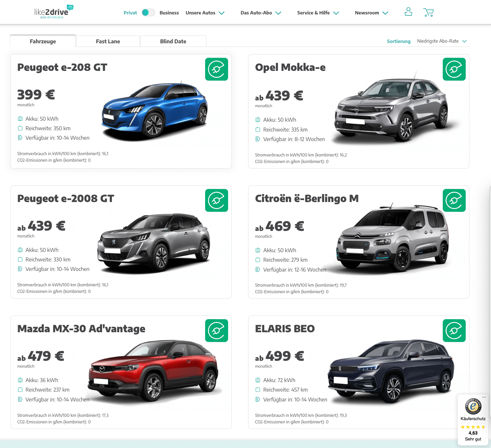Screen dimensions: 491x448
Task: Click electric plug badge on Peugeot e-208 GT
Action: (217, 69)
